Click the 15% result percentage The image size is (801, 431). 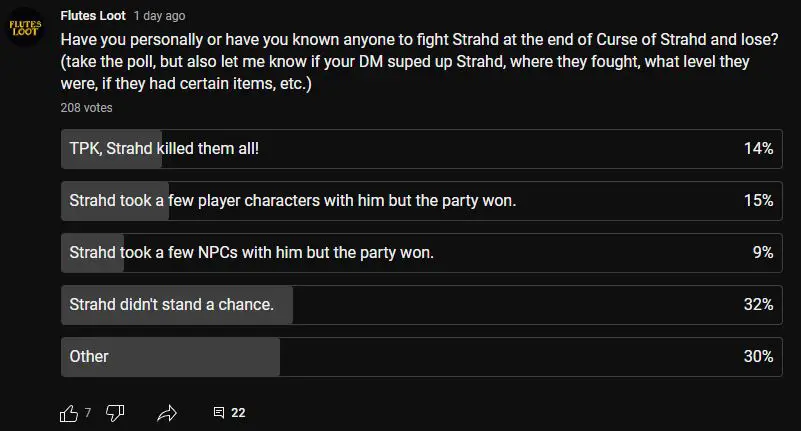pyautogui.click(x=758, y=200)
